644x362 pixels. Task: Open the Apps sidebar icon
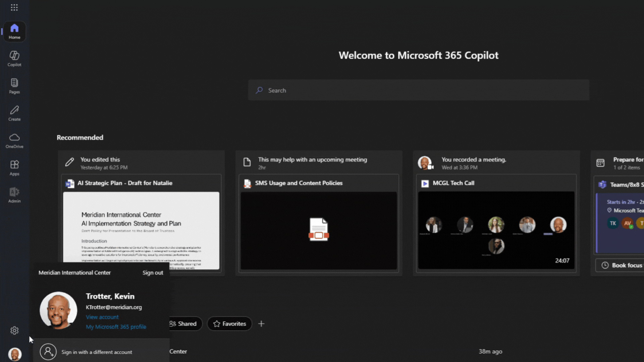coord(14,168)
